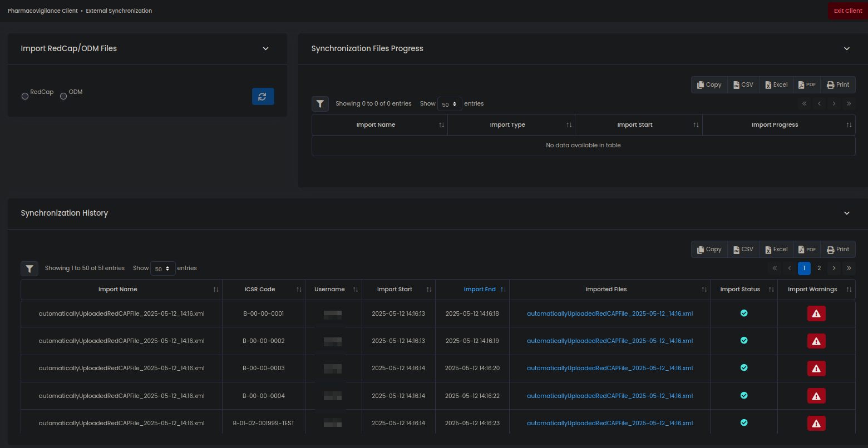Collapse the Import RedCap/ODM Files panel
The height and width of the screenshot is (448, 868).
click(265, 48)
